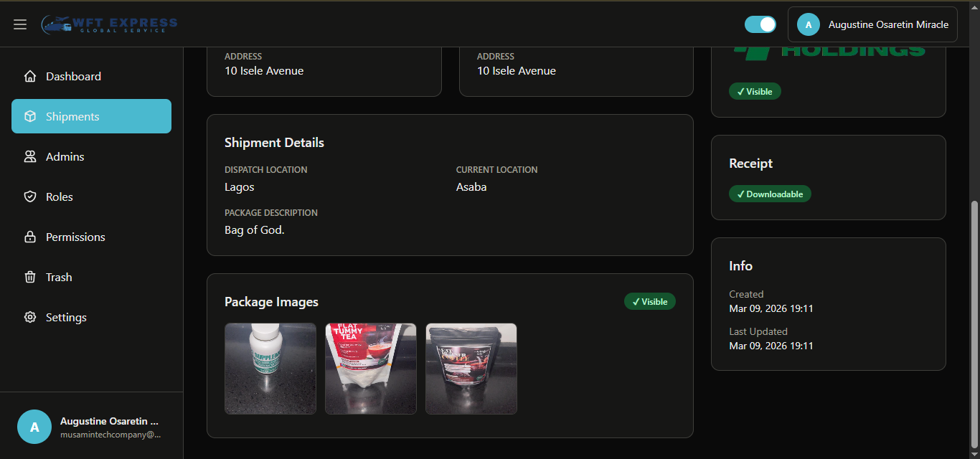Click the WFT Express logo
The width and height of the screenshot is (980, 459).
coord(109,23)
